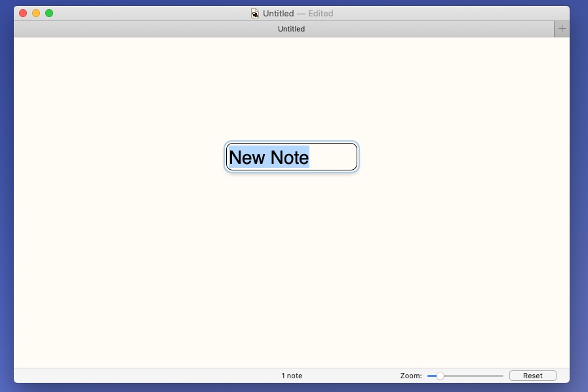Click the "Zoom:" label in status bar
This screenshot has height=392, width=588.
[x=411, y=376]
